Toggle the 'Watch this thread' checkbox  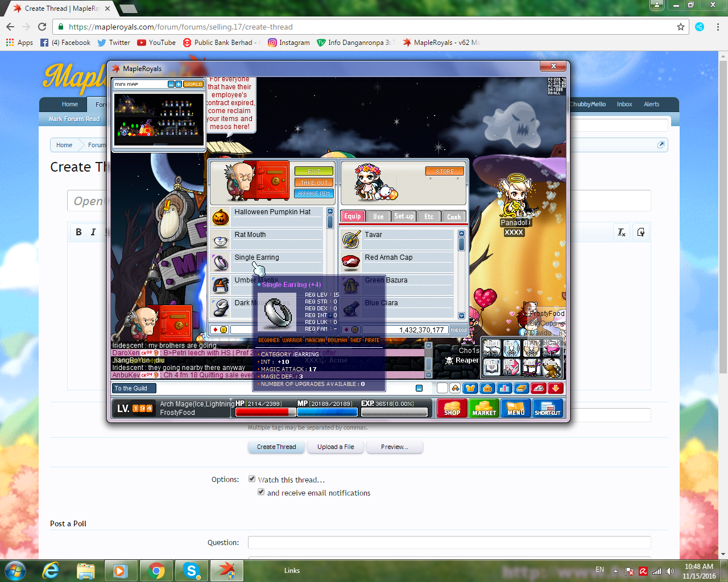[252, 479]
